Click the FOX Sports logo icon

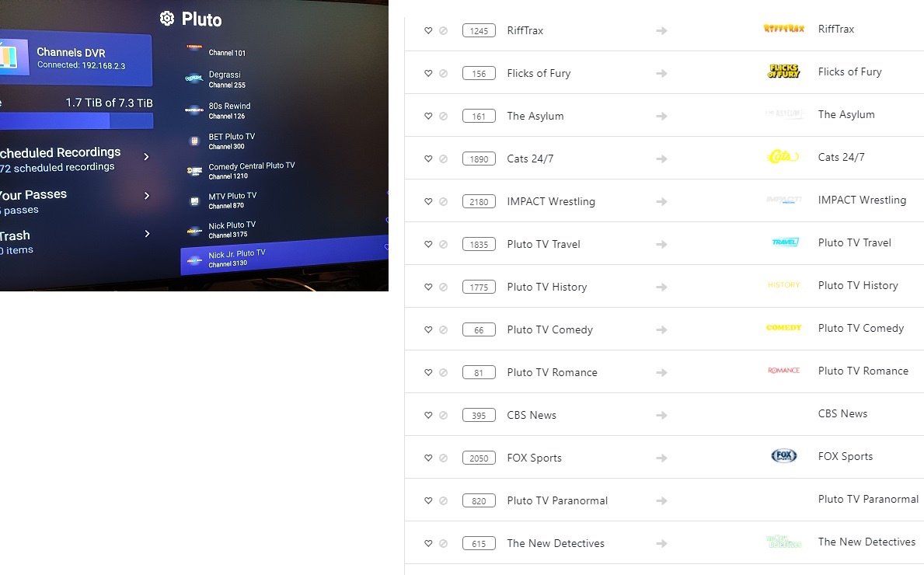[x=783, y=456]
